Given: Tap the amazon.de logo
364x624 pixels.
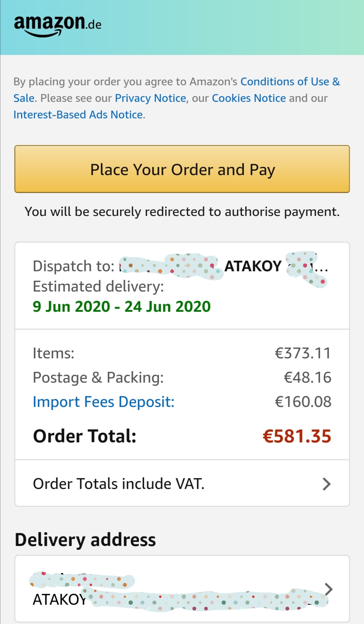Looking at the screenshot, I should (58, 26).
